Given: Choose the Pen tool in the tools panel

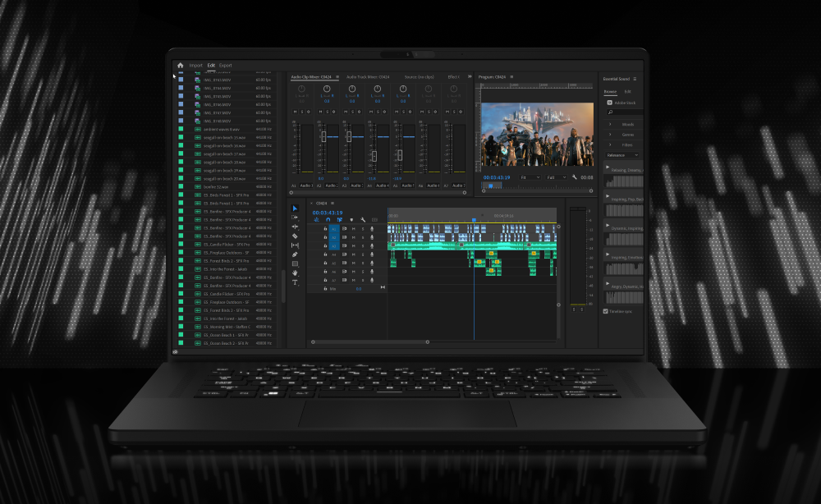Looking at the screenshot, I should [295, 254].
